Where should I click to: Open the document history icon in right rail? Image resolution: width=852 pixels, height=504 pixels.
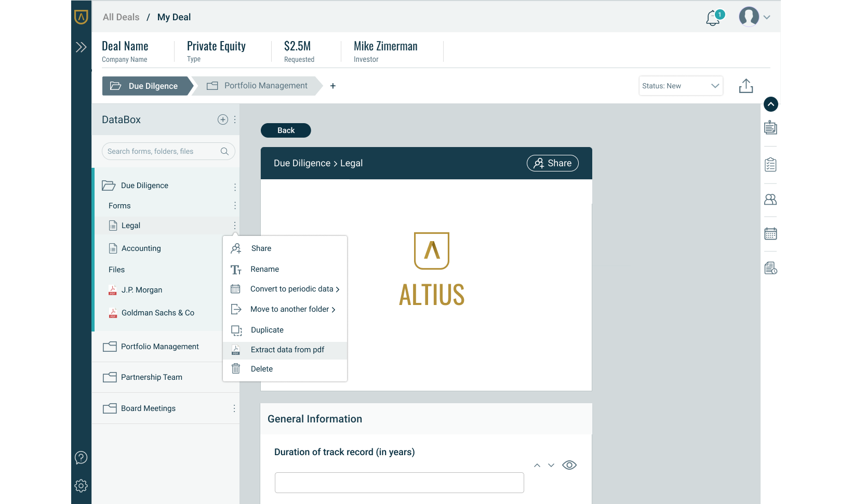(770, 268)
